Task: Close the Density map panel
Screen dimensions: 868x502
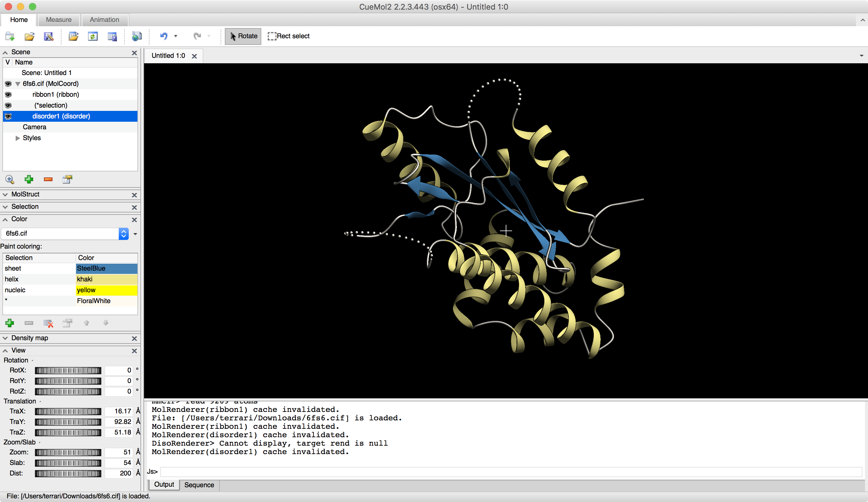Action: 134,338
